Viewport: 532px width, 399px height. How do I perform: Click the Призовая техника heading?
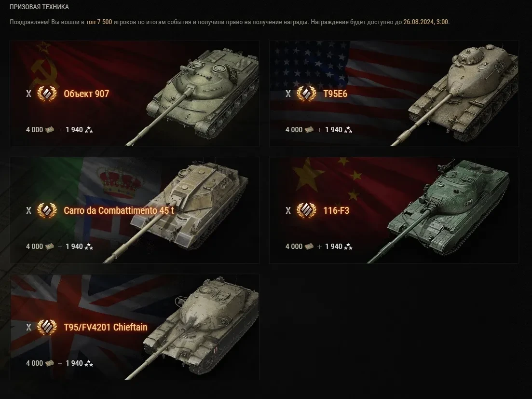[x=39, y=7]
